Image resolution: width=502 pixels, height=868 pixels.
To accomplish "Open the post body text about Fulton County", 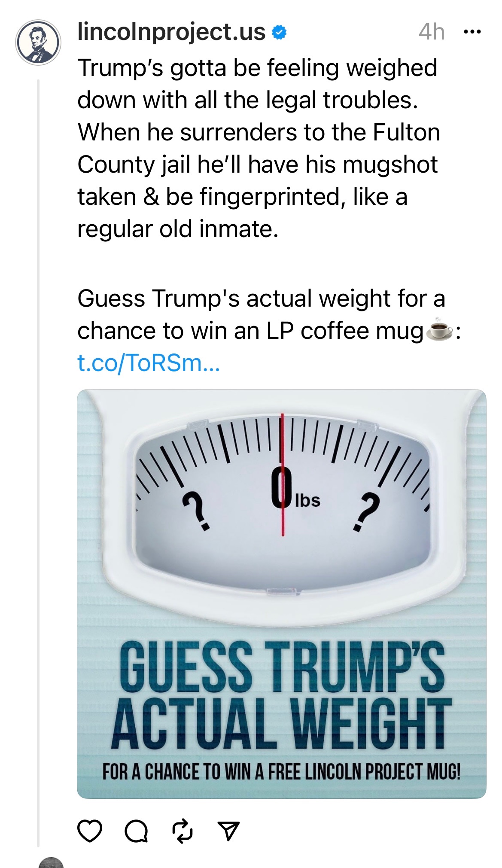I will pos(258,148).
